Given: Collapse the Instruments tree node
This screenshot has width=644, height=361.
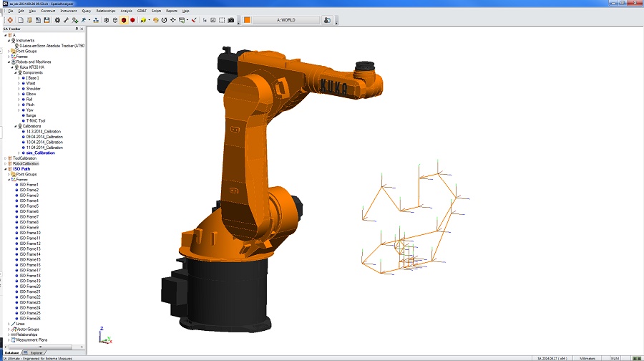Looking at the screenshot, I should coord(9,41).
